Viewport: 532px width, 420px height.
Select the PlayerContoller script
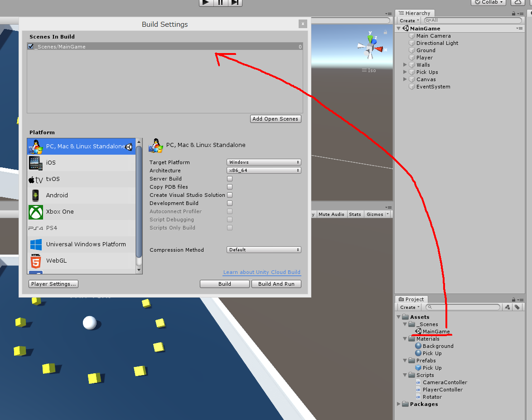pyautogui.click(x=442, y=390)
